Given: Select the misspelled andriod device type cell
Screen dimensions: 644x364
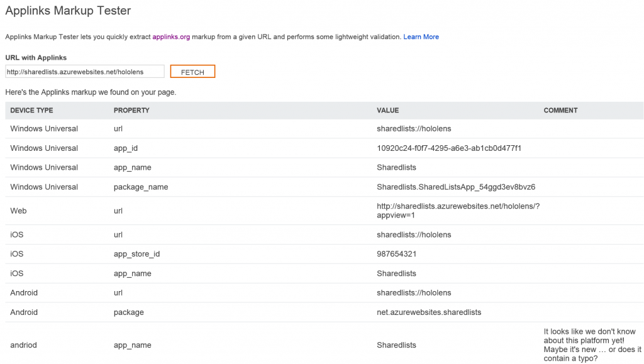Looking at the screenshot, I should click(x=24, y=345).
